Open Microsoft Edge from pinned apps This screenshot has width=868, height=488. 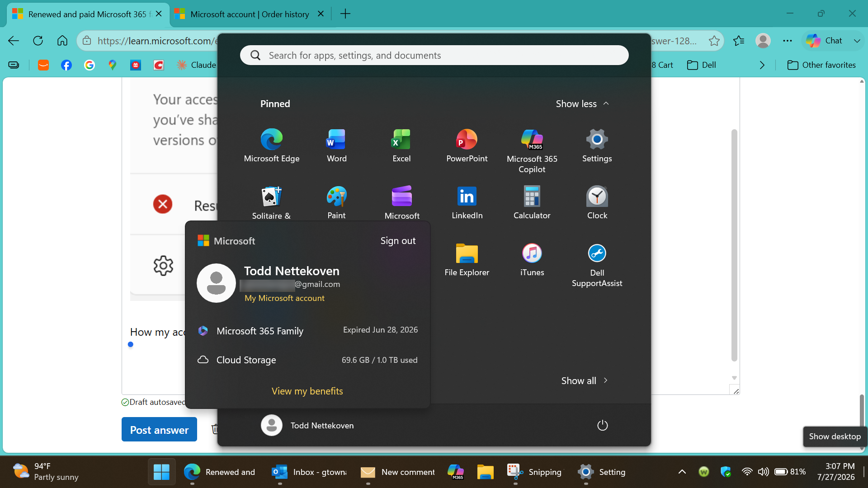point(272,145)
